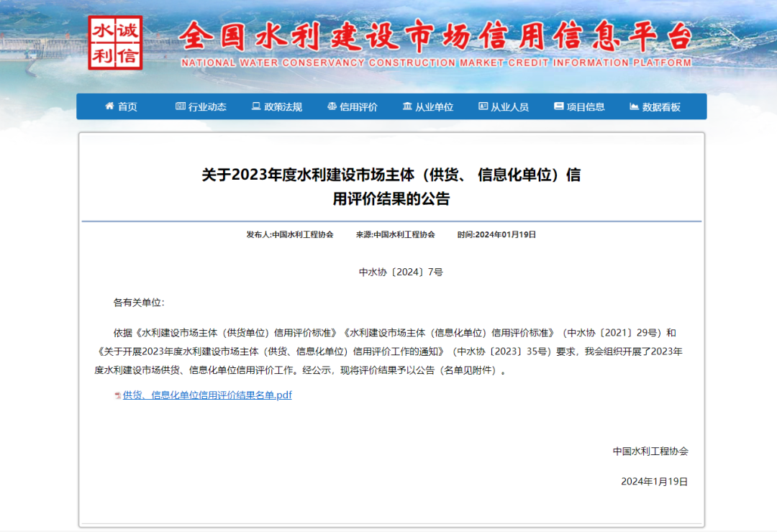Navigate to 从业单位 page
The height and width of the screenshot is (532, 777).
[x=428, y=106]
